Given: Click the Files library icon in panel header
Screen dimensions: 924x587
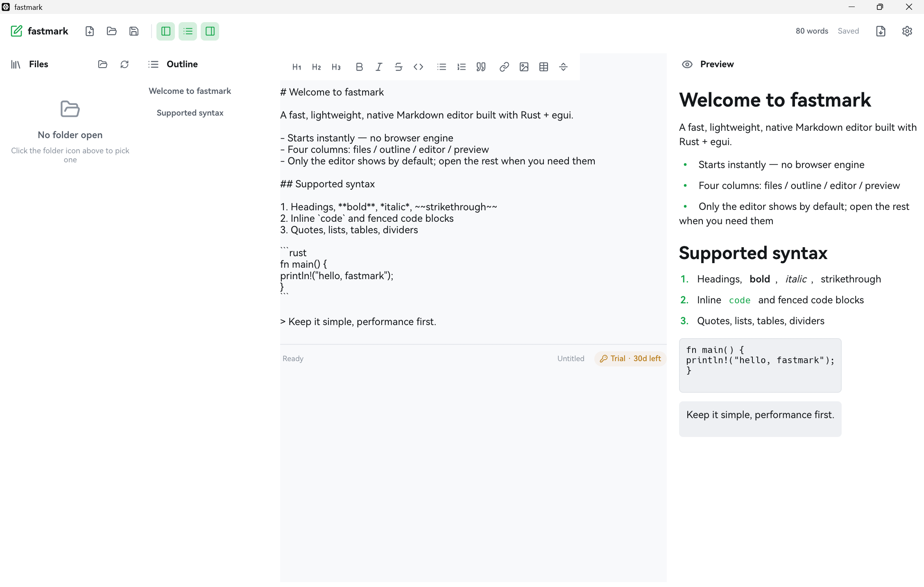Looking at the screenshot, I should (x=16, y=64).
